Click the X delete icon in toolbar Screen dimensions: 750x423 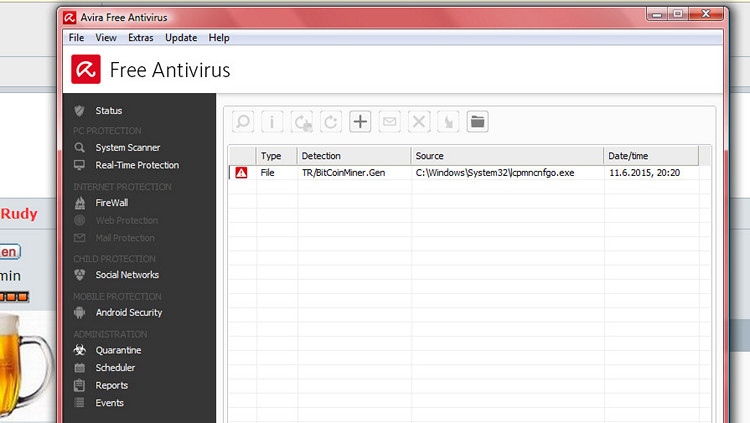tap(419, 122)
